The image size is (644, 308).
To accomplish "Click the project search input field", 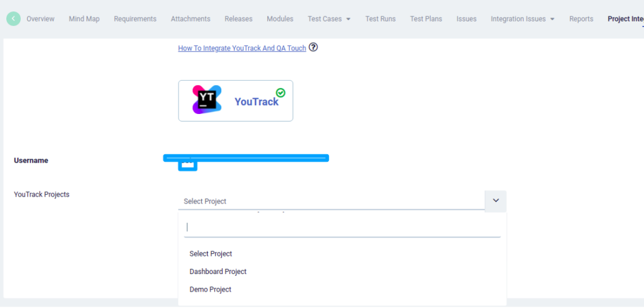I will (341, 227).
